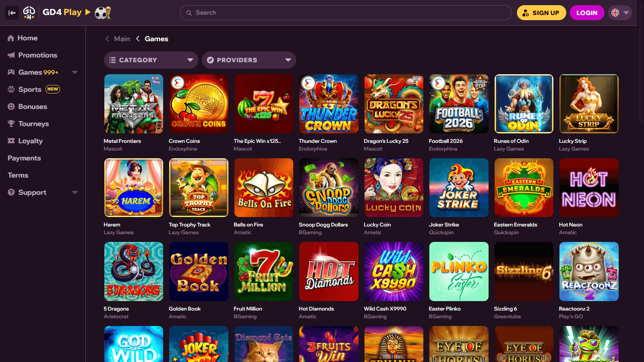
Task: Open Snoop Dogg Dollars thumbnail
Action: [x=329, y=187]
